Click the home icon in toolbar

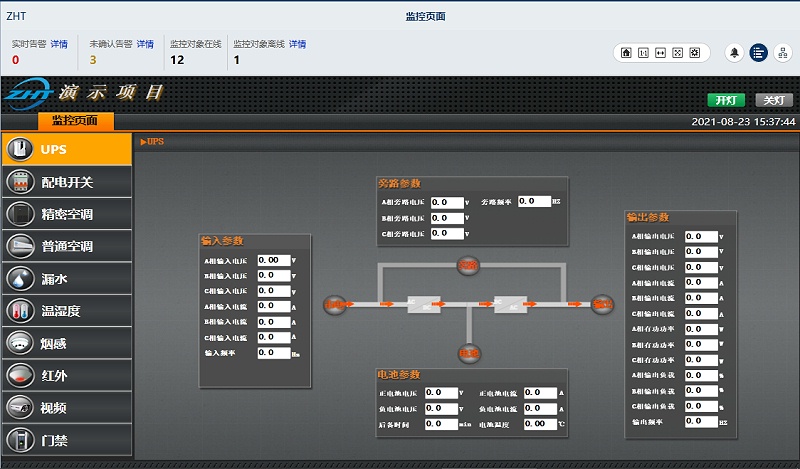(x=627, y=53)
